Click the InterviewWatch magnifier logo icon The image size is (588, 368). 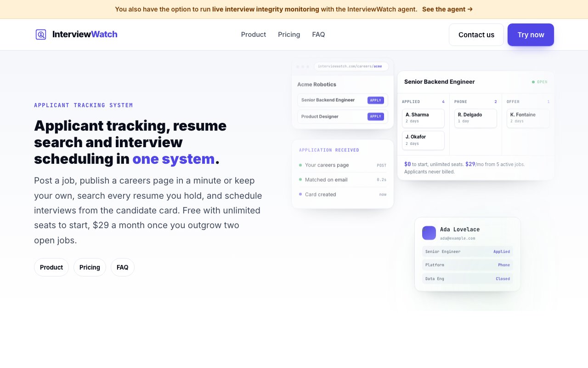coord(41,34)
